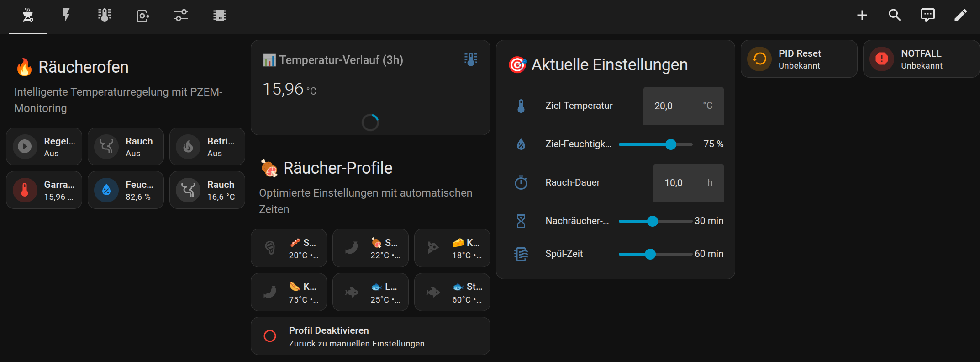
Task: Click the NOTFALL emergency warning icon
Action: click(881, 59)
